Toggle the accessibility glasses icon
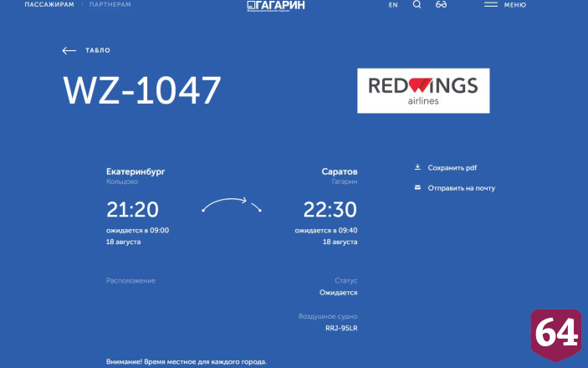This screenshot has height=368, width=588. pyautogui.click(x=441, y=4)
